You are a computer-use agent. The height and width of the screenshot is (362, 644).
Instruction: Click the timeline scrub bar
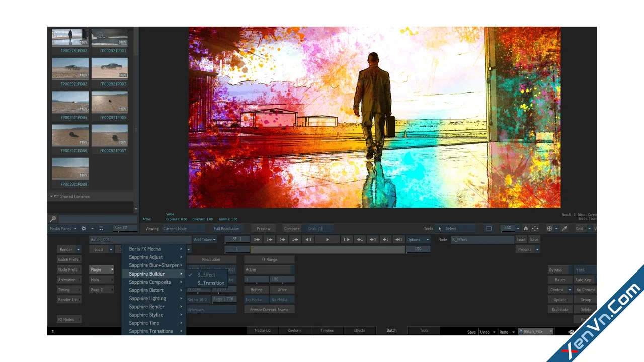coord(327,249)
